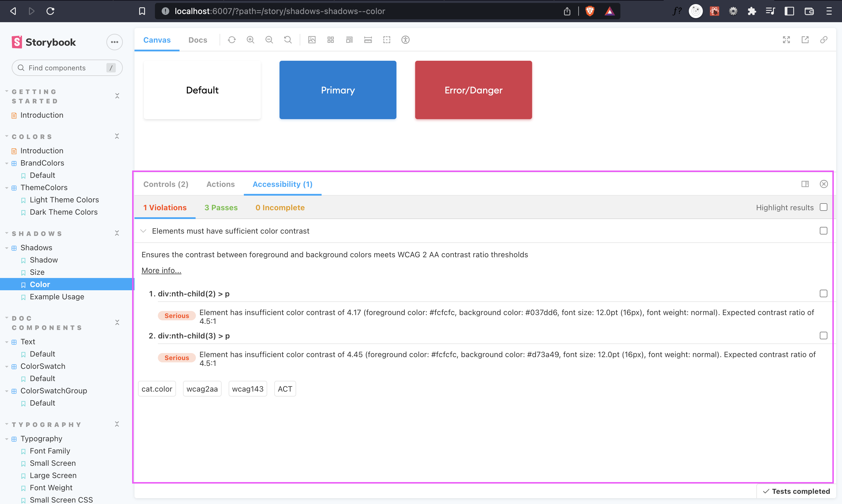Open canvas in new tab icon
This screenshot has width=842, height=504.
point(805,40)
